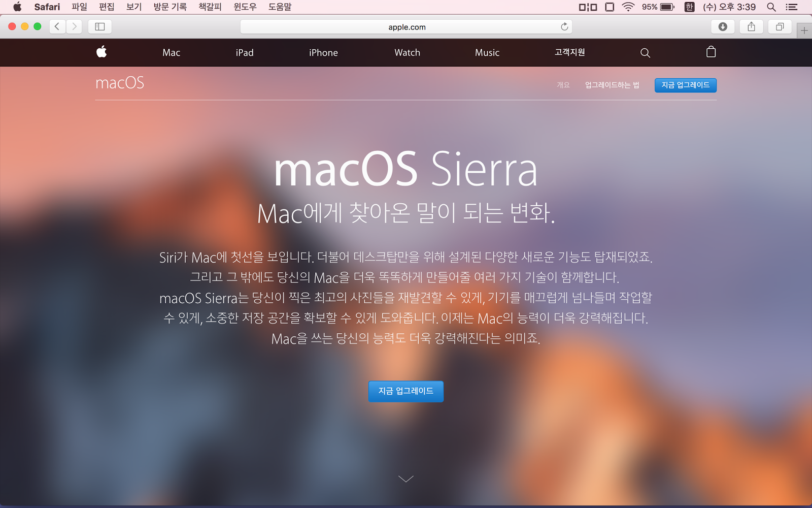This screenshot has height=508, width=812.
Task: Open the 파일 menu
Action: [x=79, y=7]
